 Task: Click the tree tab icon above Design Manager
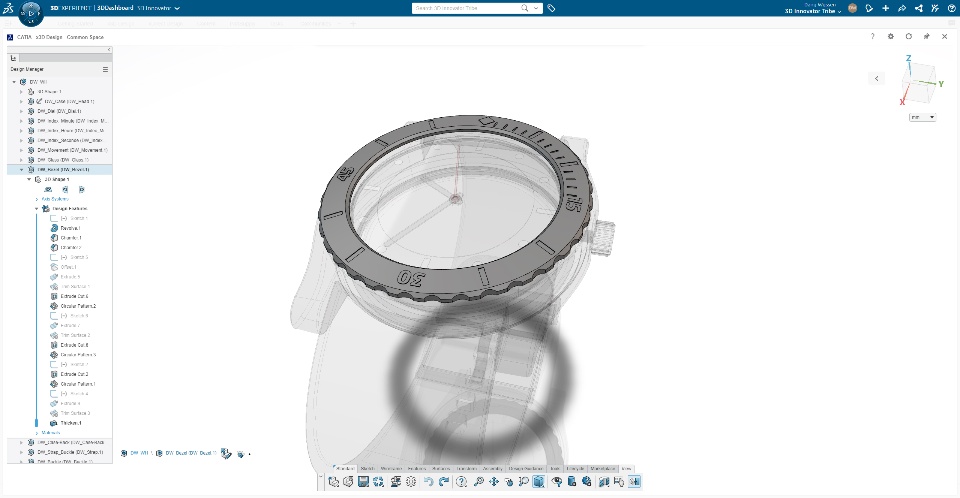pos(13,58)
